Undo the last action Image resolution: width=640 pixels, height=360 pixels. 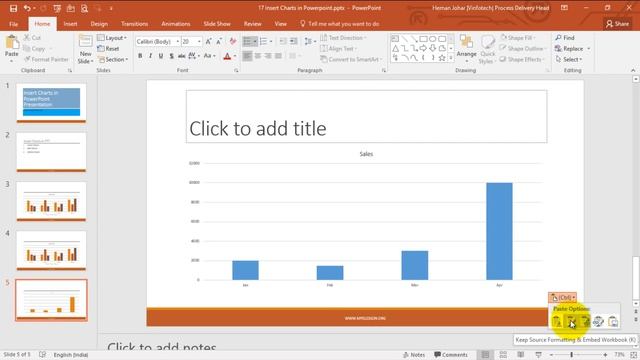(27, 8)
